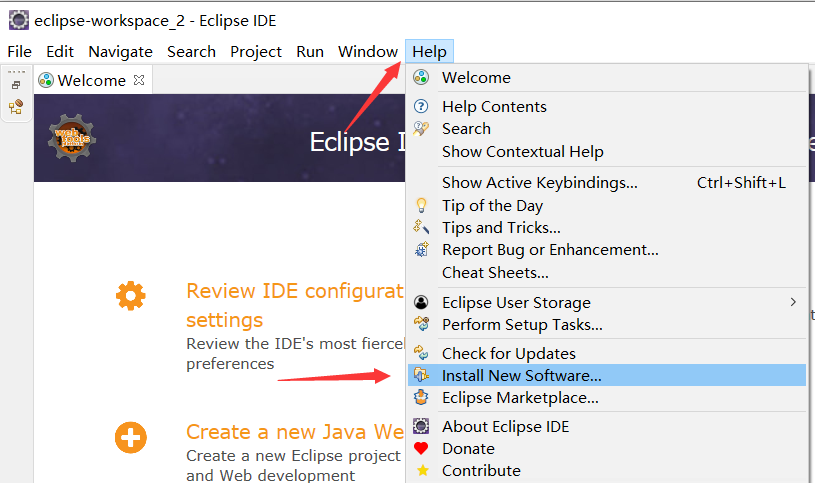The image size is (815, 483).
Task: Choose Show Active Keybindings option
Action: coord(540,183)
